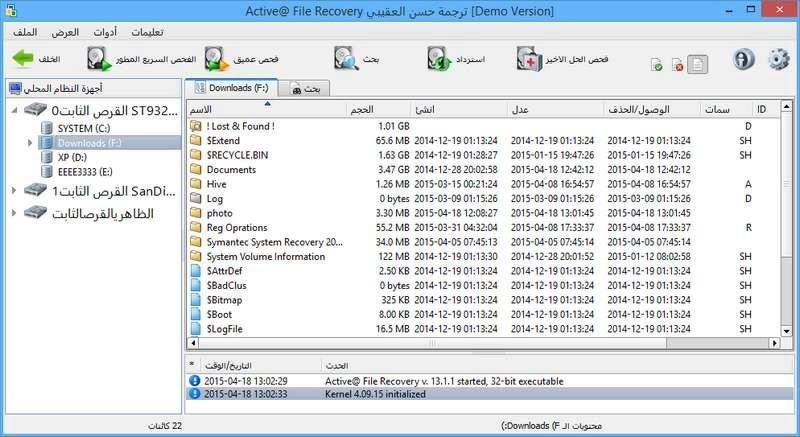This screenshot has height=437, width=800.
Task: Select the Symantec System Recovery folder row
Action: (483, 242)
